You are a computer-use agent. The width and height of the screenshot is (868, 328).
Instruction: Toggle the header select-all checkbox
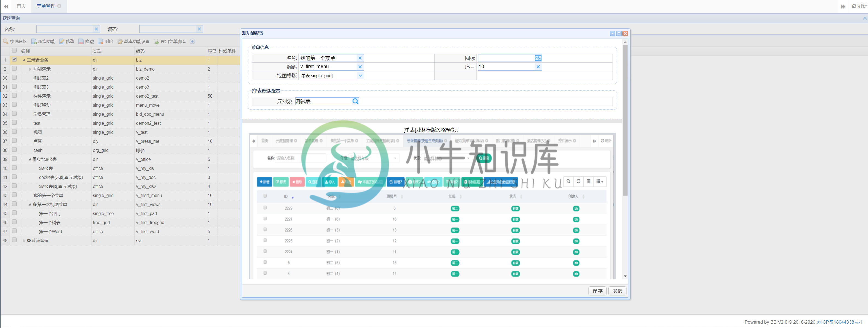tap(14, 50)
